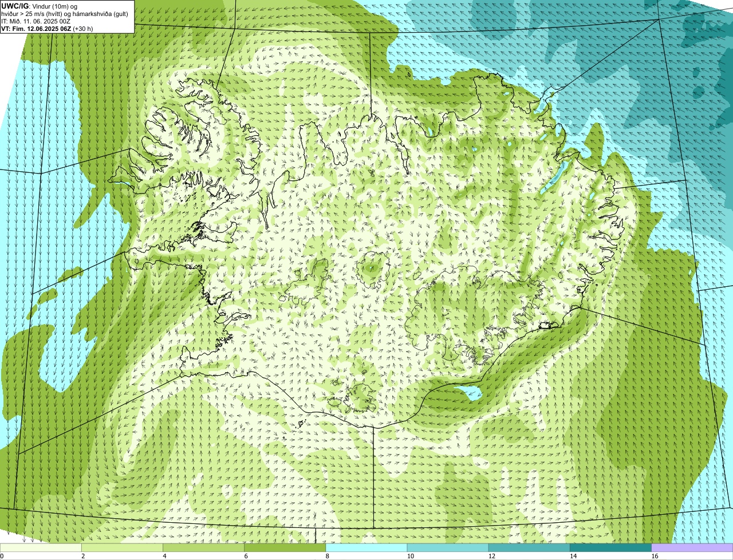Click the '8' label under the color scale
This screenshot has width=733, height=560.
coord(327,556)
